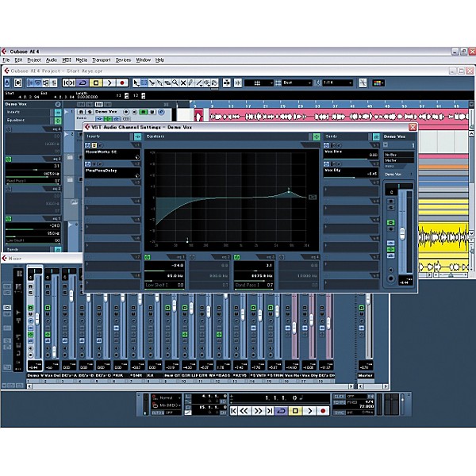
Task: Open the Project menu
Action: (x=34, y=60)
